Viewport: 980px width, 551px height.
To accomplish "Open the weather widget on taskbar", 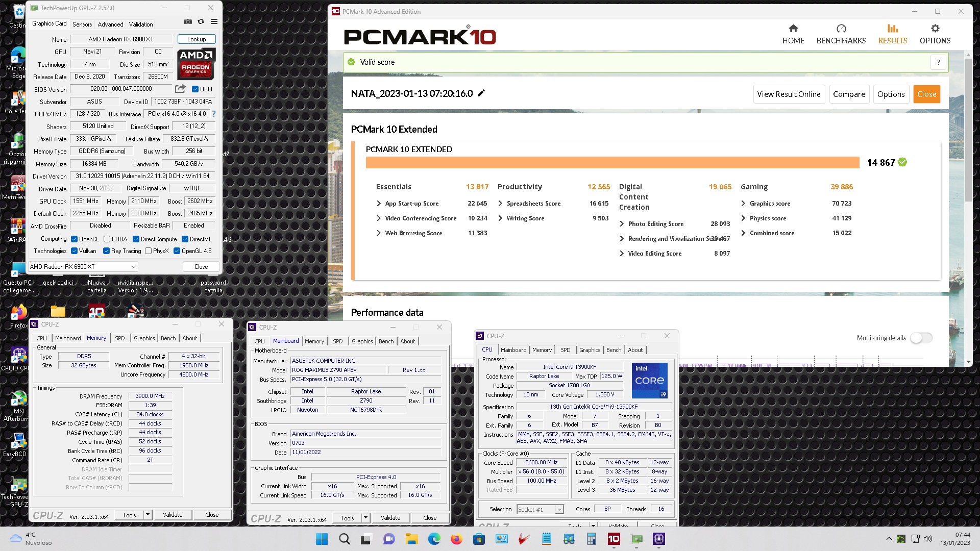I will (32, 539).
